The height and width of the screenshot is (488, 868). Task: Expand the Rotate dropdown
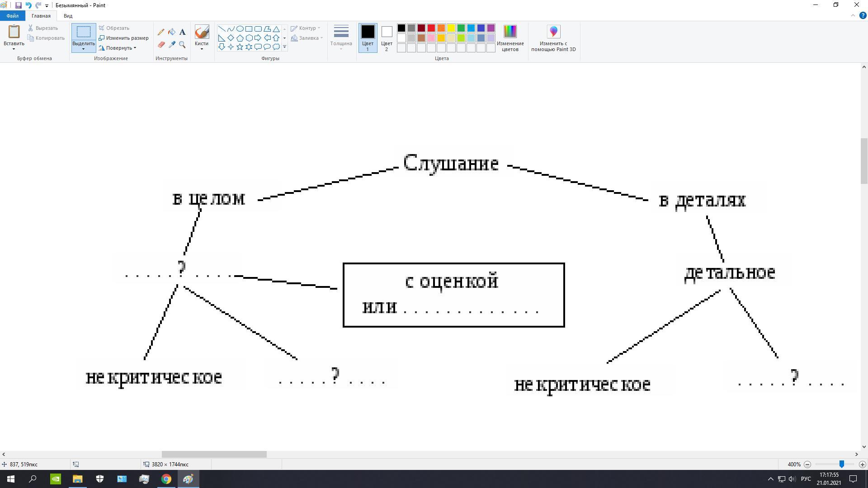click(120, 48)
